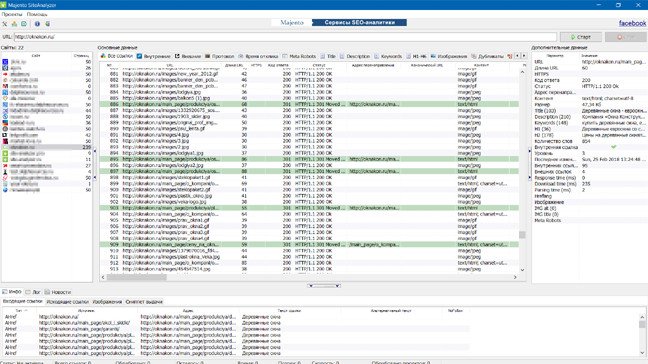The width and height of the screenshot is (648, 364).
Task: Switch to Исходящие ссылки tab
Action: click(67, 302)
